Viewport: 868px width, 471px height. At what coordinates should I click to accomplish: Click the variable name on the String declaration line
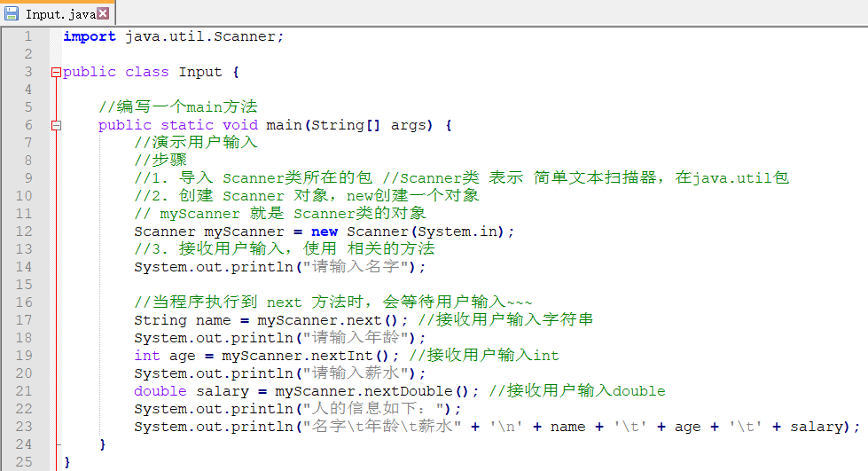213,320
